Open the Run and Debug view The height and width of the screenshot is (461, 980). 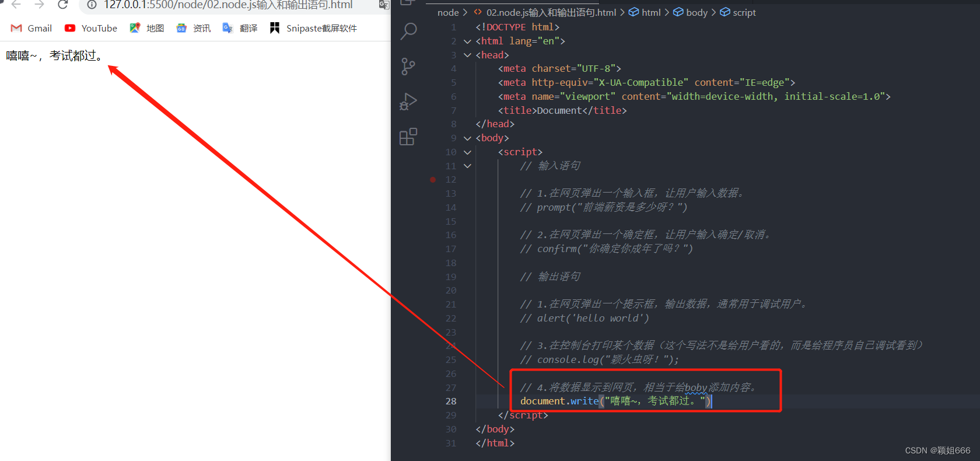click(408, 102)
